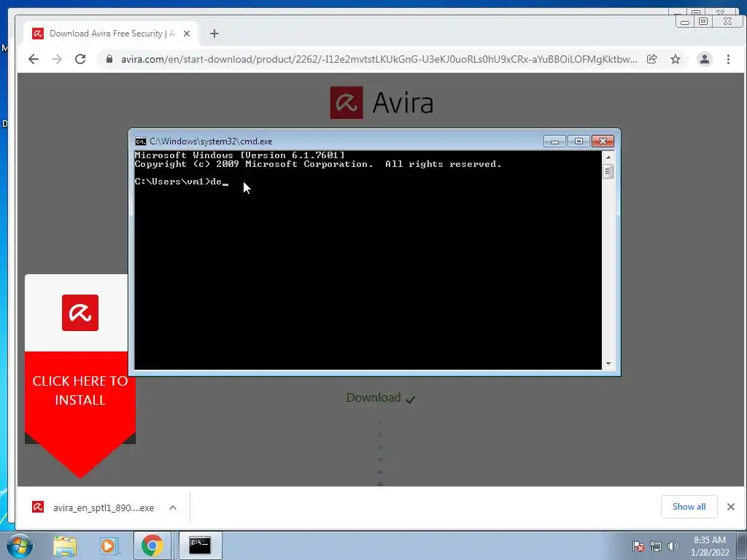This screenshot has height=560, width=747.
Task: Close the Download Avira Free Security tab
Action: click(x=187, y=34)
